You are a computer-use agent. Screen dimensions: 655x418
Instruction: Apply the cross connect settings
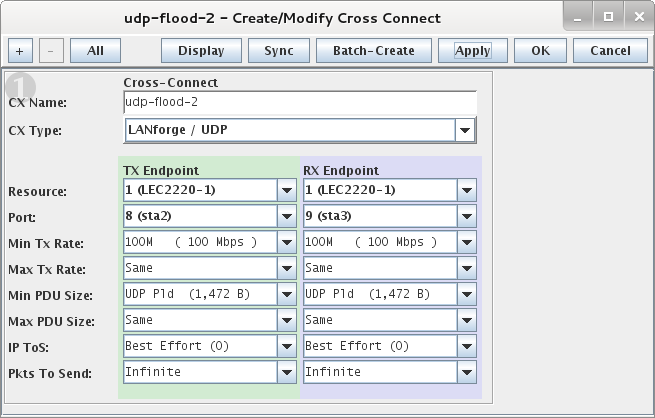click(472, 50)
